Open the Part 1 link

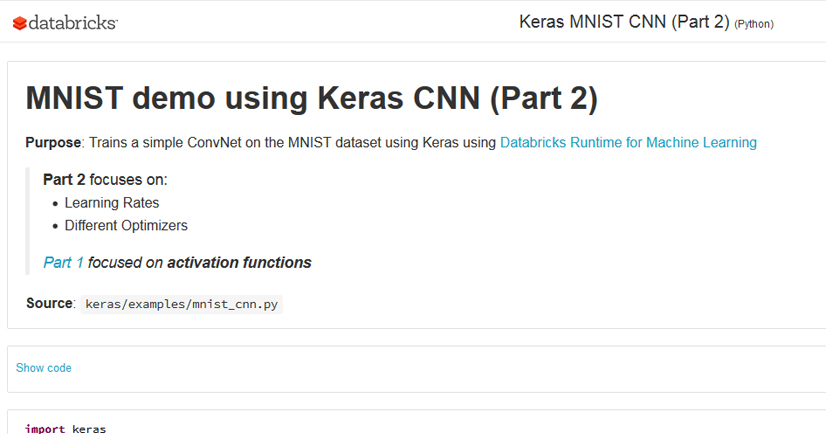(x=63, y=263)
